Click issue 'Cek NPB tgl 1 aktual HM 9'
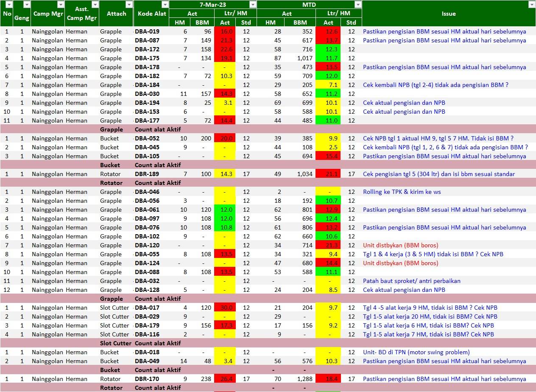536x392 pixels. (x=438, y=138)
